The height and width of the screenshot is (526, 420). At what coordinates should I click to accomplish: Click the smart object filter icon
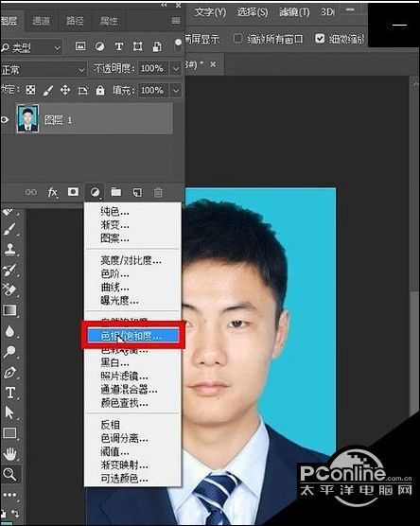coord(157,46)
